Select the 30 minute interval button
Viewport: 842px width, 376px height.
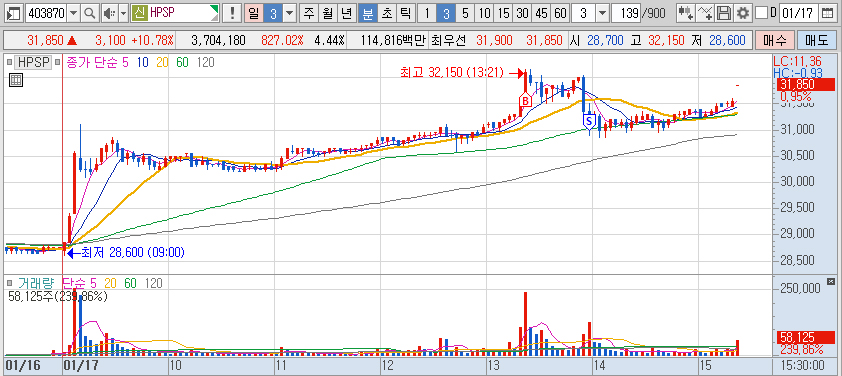[x=522, y=13]
